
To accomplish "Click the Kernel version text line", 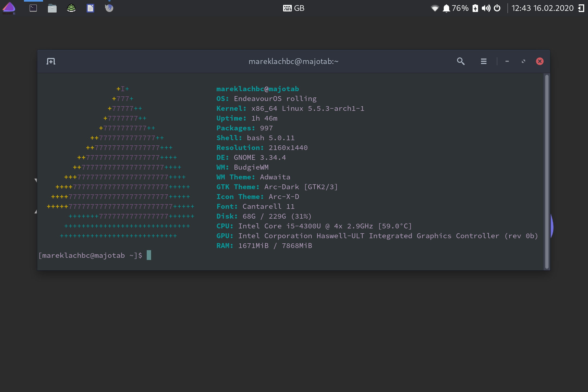I will pos(290,108).
